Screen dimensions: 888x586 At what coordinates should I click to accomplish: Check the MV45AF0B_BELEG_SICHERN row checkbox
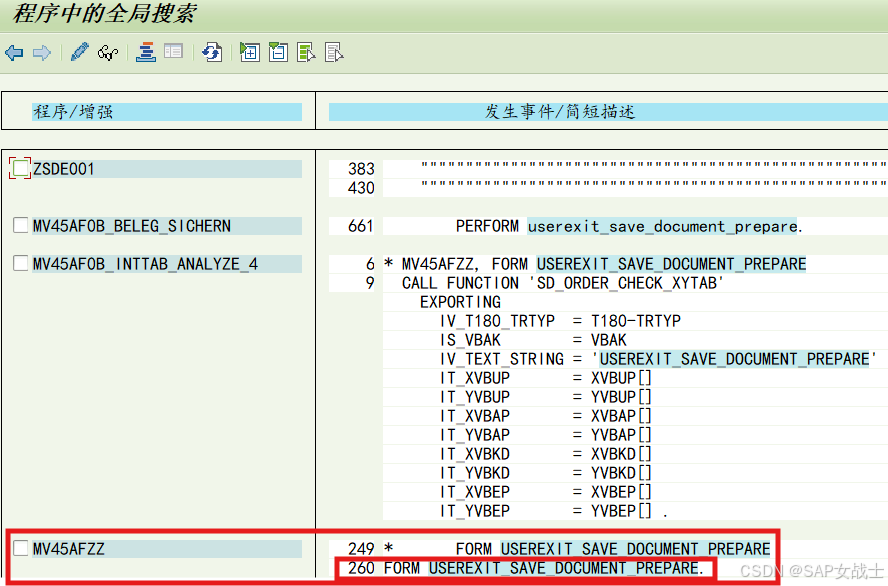(18, 225)
